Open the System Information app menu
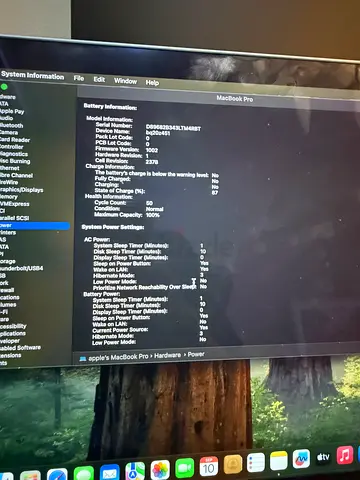The width and height of the screenshot is (360, 480). (32, 76)
